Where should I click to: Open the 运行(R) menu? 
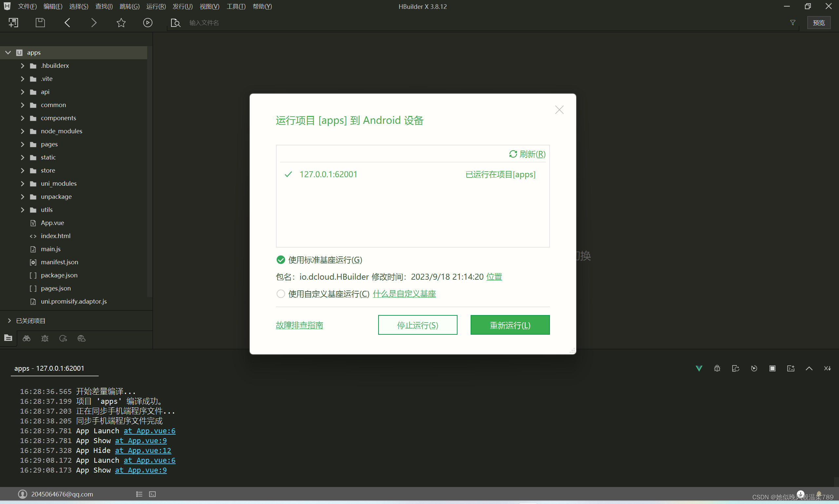(156, 7)
